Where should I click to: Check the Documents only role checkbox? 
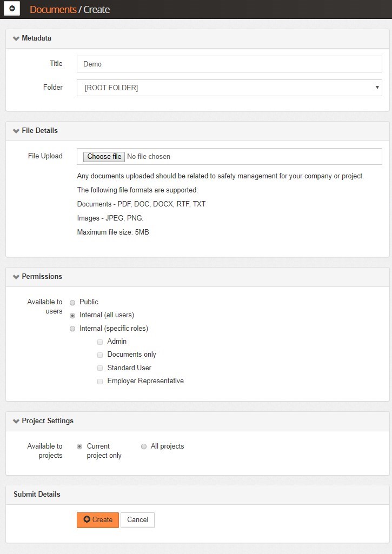[x=100, y=355]
